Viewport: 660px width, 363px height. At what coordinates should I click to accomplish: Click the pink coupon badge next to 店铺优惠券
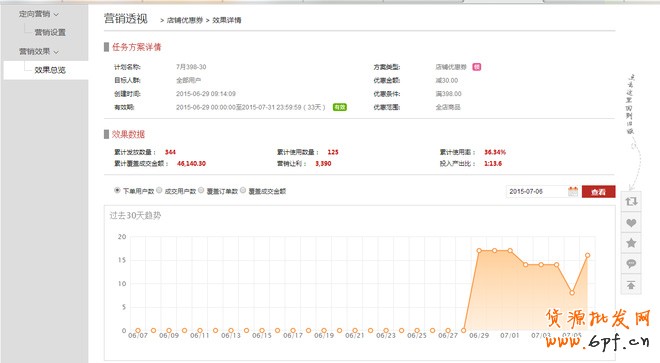[476, 67]
